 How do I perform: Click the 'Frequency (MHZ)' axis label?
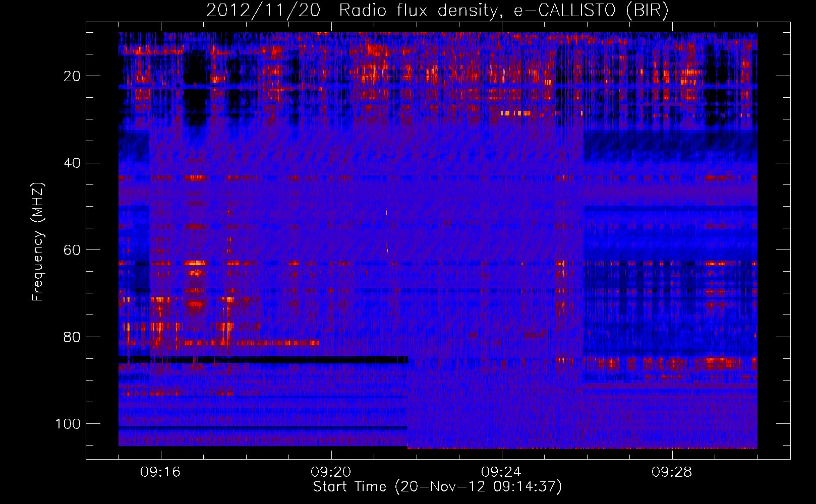point(38,241)
